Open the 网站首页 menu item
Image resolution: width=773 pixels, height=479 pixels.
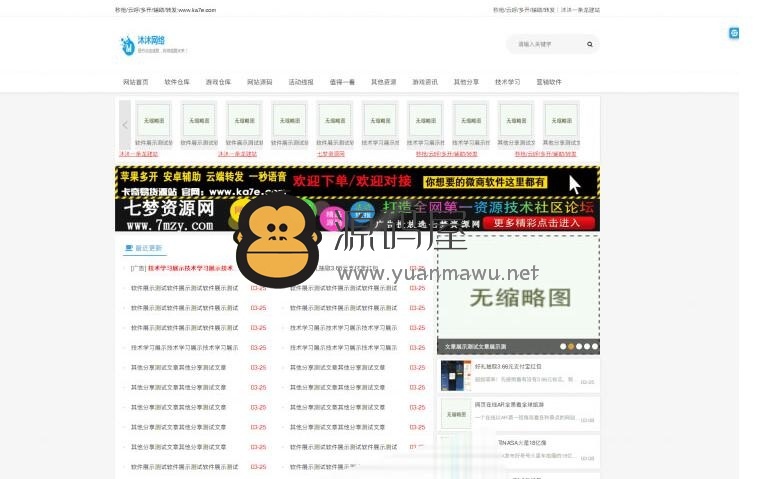coord(136,82)
